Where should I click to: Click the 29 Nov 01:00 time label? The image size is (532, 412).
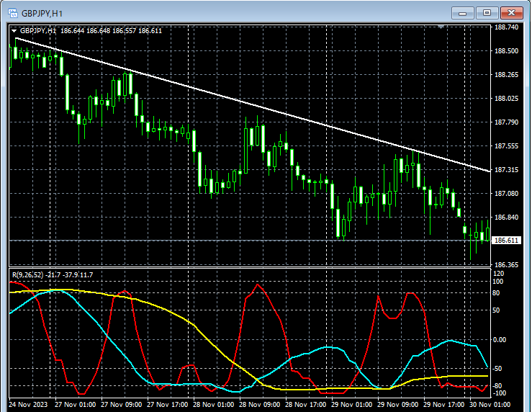[x=352, y=405]
